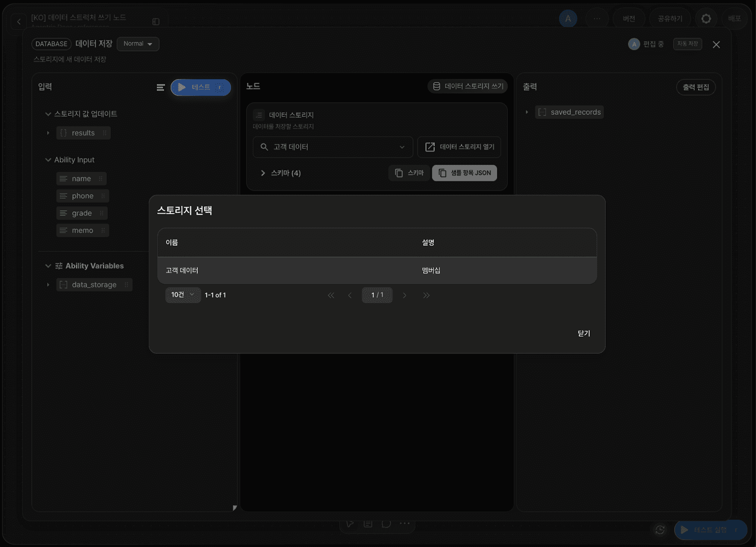The height and width of the screenshot is (547, 756).
Task: Open the user avatar A in header
Action: coord(568,19)
